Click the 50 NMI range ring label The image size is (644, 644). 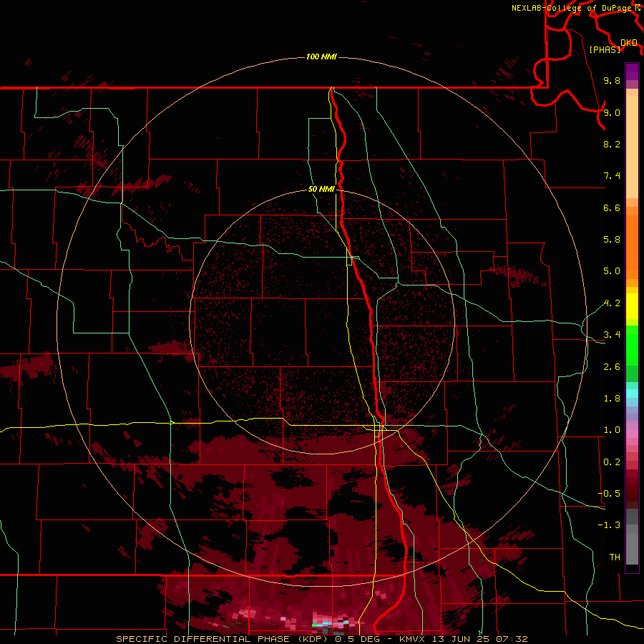pos(321,189)
